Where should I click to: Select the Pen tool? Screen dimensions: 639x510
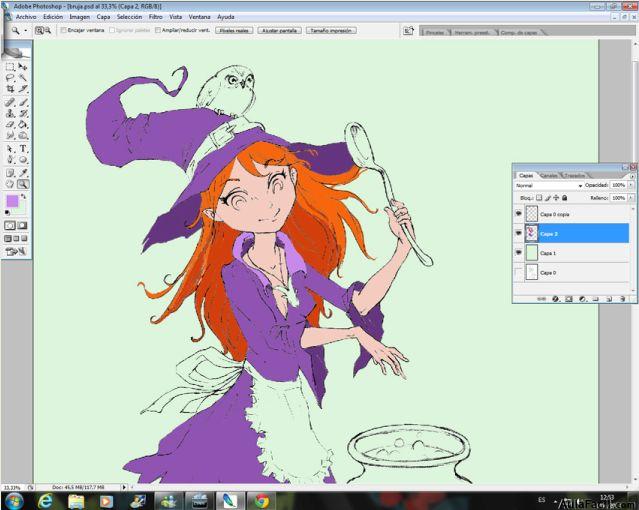10,160
